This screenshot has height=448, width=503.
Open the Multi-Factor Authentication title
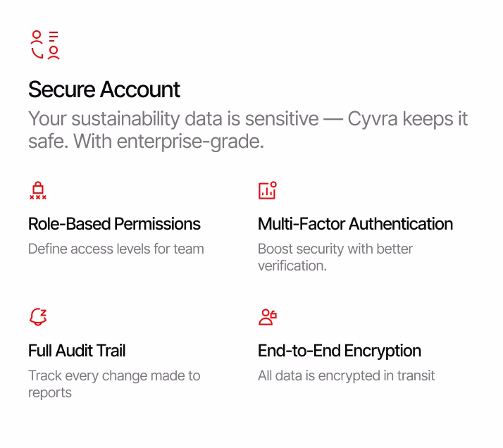355,224
